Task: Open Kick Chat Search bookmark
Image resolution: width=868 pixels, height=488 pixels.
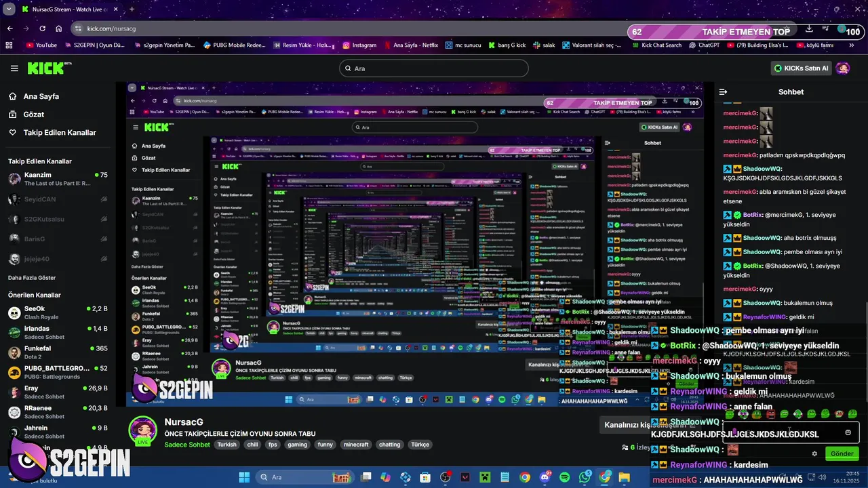Action: 656,45
